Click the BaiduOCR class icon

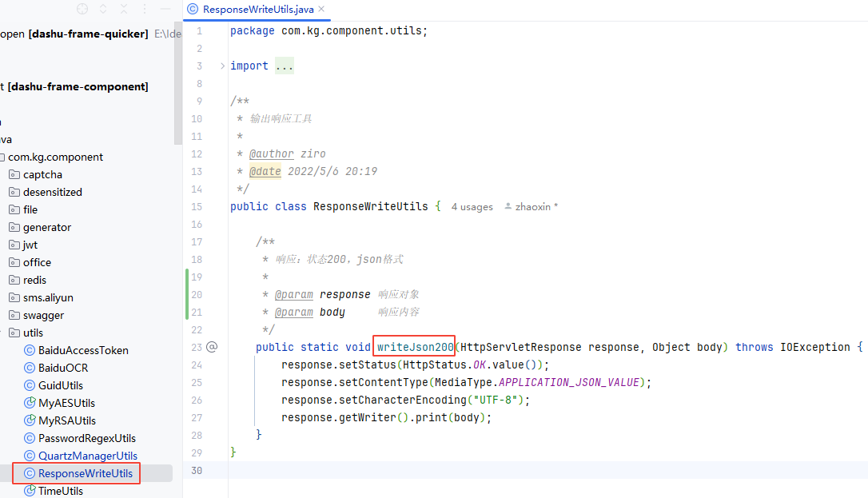point(30,368)
